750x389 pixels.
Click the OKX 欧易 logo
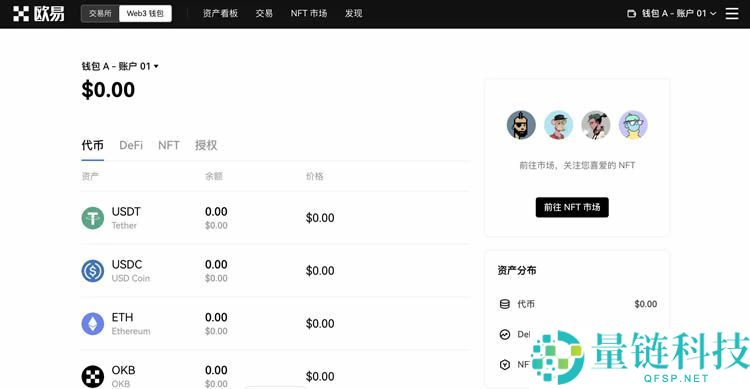coord(38,14)
